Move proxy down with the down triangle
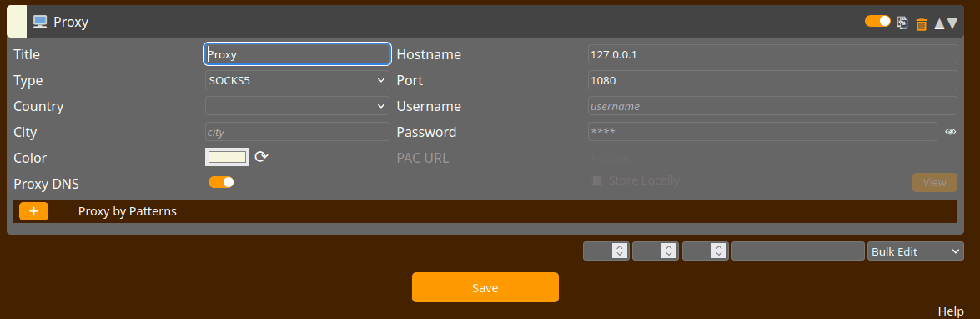The height and width of the screenshot is (319, 980). [x=952, y=23]
